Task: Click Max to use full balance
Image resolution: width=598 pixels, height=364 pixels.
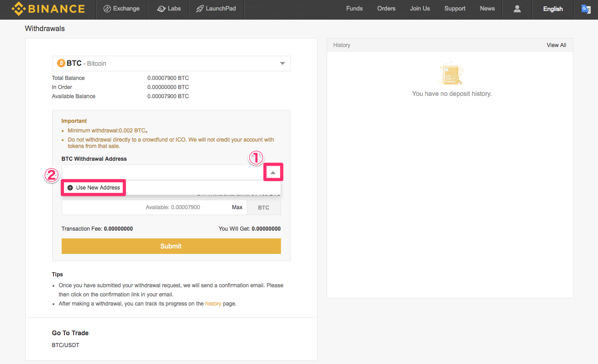Action: pyautogui.click(x=237, y=207)
